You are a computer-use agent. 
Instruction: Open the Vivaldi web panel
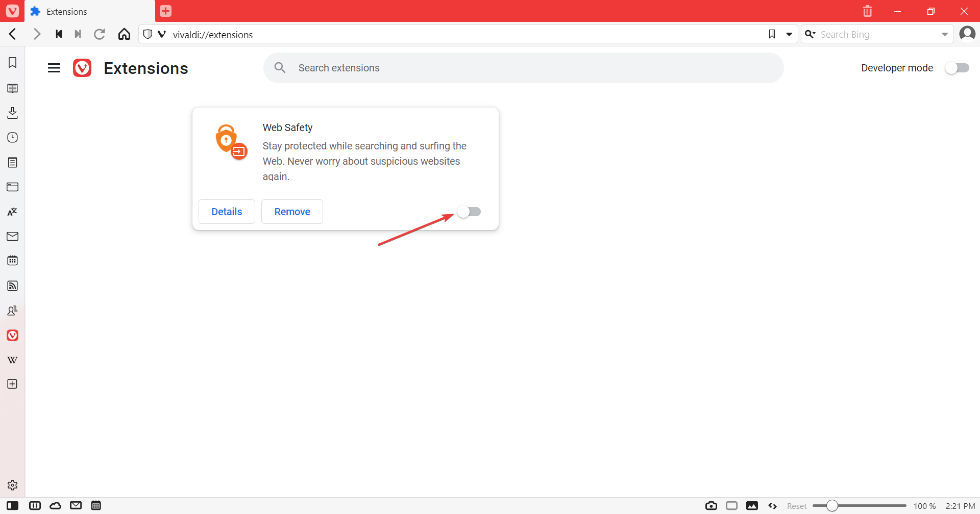tap(13, 335)
